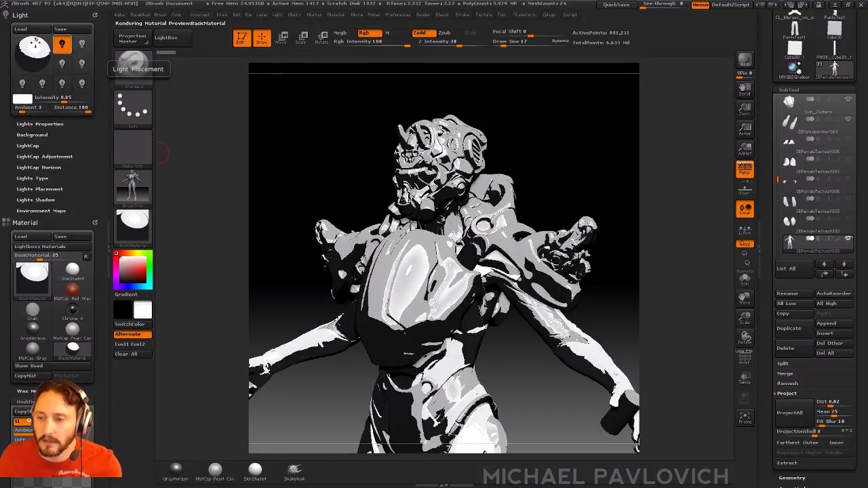Activate Edit mode button
Viewport: 868px width, 488px height.
point(241,38)
